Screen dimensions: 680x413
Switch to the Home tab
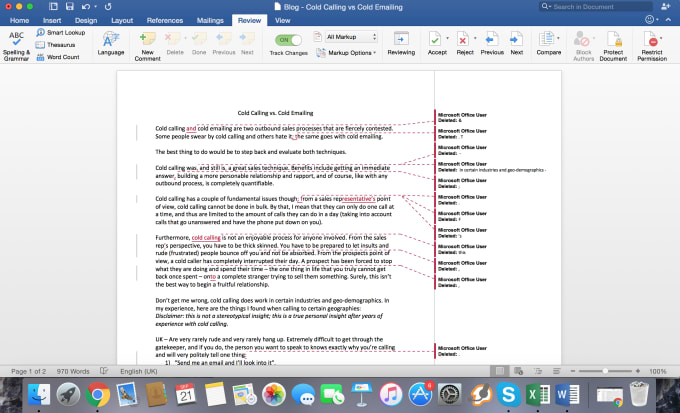(20, 20)
